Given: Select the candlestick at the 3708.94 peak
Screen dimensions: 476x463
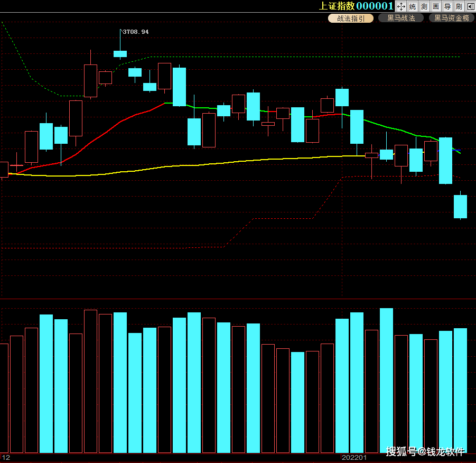Looking at the screenshot, I should point(120,54).
